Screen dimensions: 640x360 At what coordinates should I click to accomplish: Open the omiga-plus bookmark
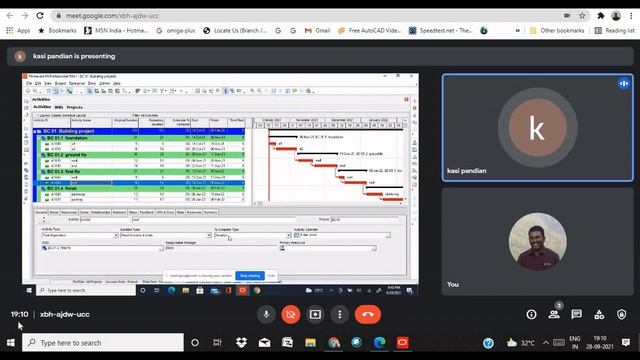click(x=176, y=31)
